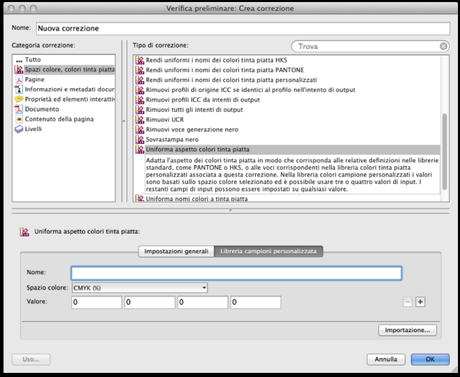Click the window resize grip corner
The image size is (460, 377).
pyautogui.click(x=454, y=370)
